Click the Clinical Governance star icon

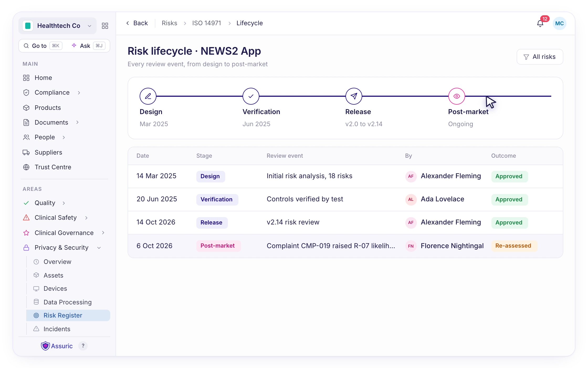26,233
